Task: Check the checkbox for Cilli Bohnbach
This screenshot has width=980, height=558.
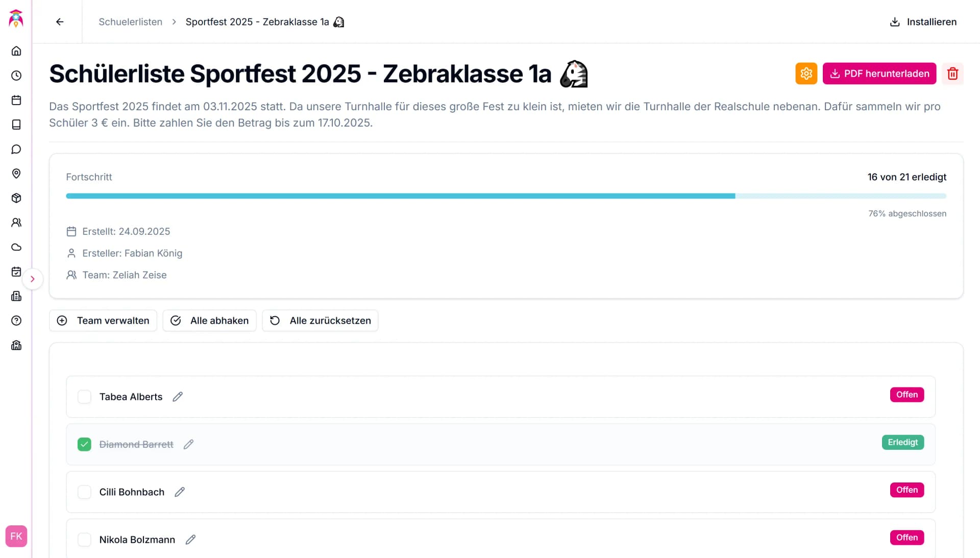Action: coord(84,492)
